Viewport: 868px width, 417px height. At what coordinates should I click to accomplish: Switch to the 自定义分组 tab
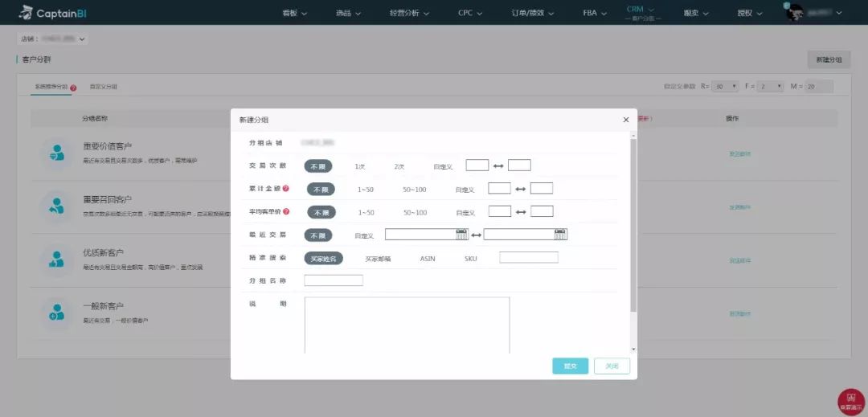[104, 87]
